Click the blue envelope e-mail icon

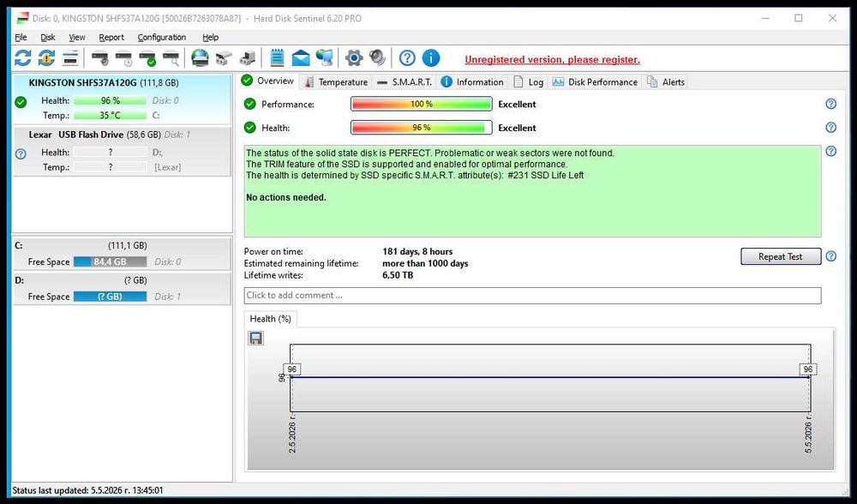tap(301, 57)
